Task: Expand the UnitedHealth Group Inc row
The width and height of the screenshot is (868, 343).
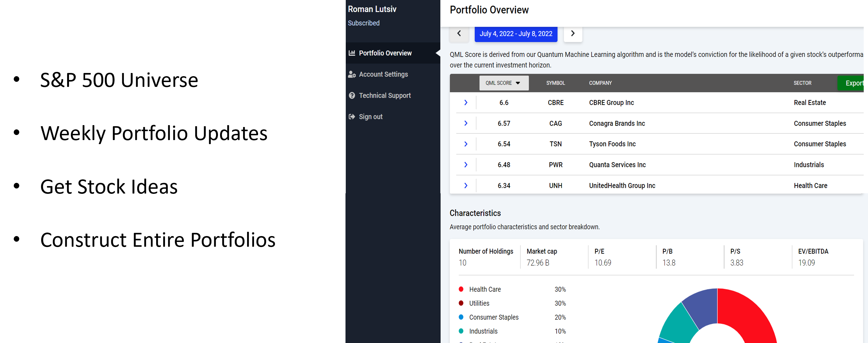Action: [466, 186]
